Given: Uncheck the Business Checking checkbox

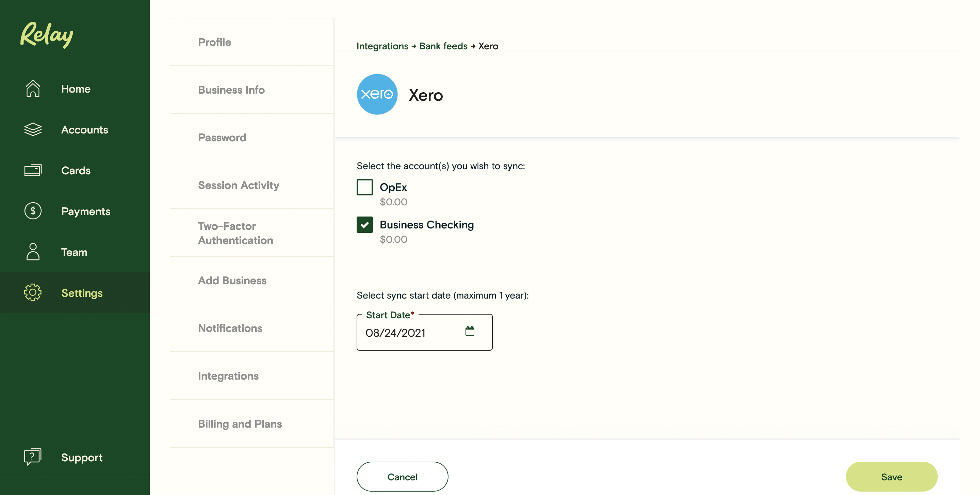Looking at the screenshot, I should 364,224.
